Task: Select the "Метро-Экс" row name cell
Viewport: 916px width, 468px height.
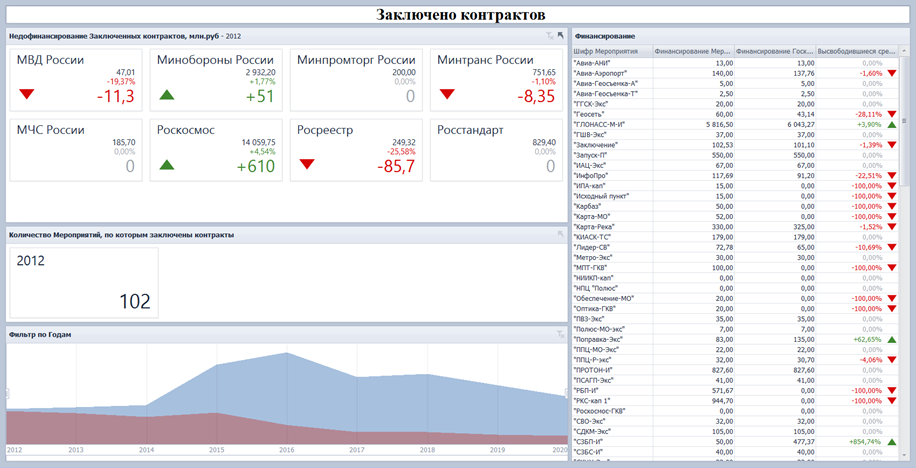Action: pyautogui.click(x=612, y=257)
